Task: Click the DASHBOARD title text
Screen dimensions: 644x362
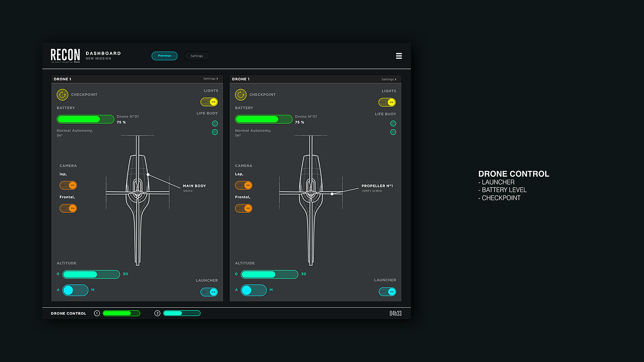Action: tap(103, 53)
